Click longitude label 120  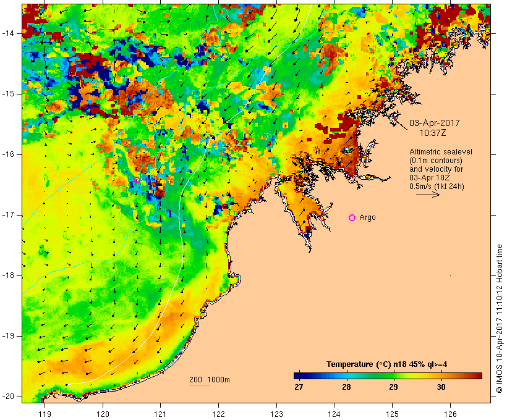(x=103, y=414)
